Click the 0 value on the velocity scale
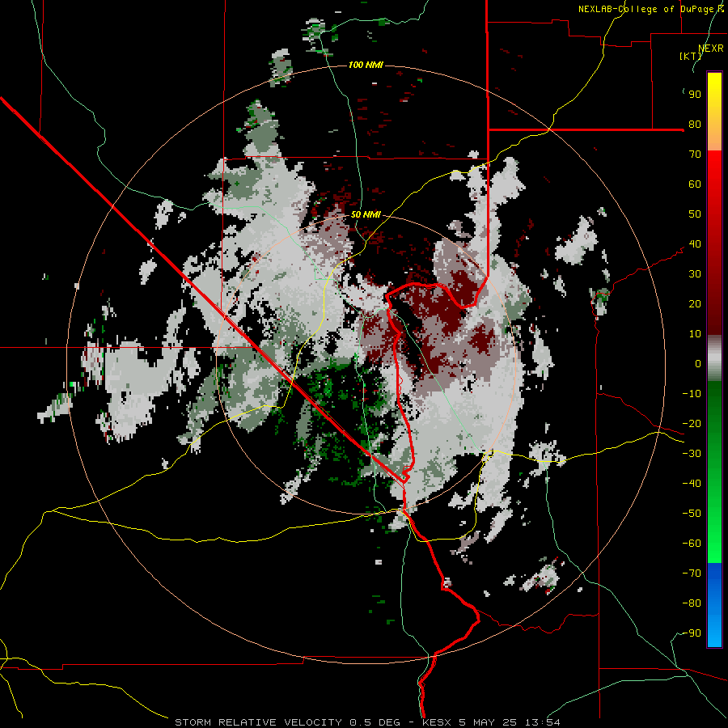 coord(698,364)
